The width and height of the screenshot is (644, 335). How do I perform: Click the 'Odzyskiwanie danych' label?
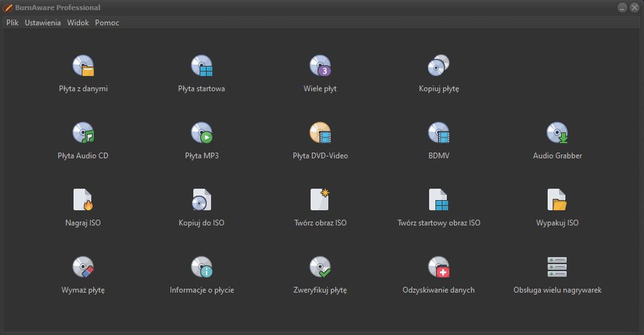[x=439, y=290]
